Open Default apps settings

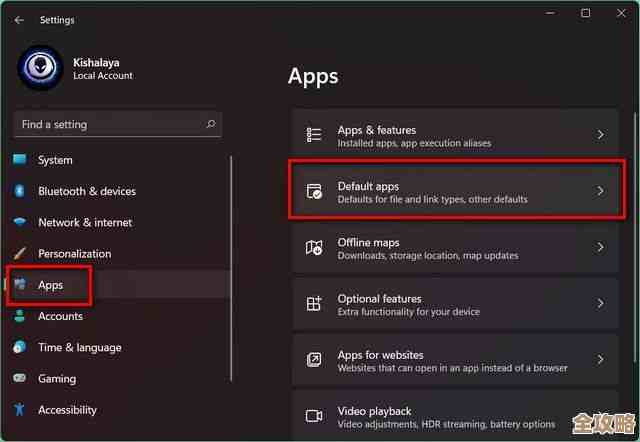[455, 191]
